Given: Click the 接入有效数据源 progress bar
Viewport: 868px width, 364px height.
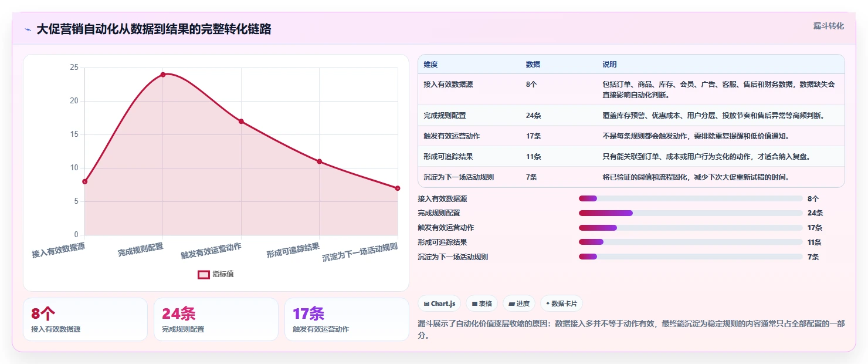Looking at the screenshot, I should tap(690, 199).
